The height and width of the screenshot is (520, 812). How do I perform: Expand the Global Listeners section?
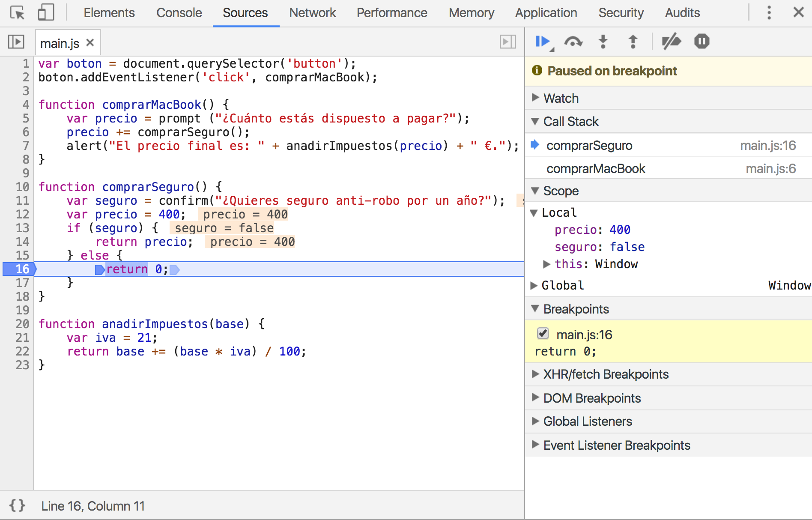click(668, 421)
